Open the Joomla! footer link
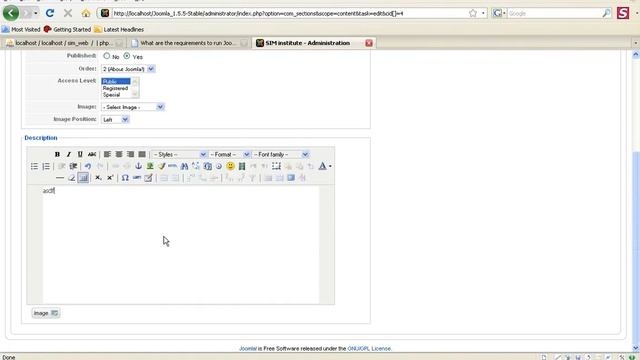Viewport: 640px width, 360px height. tap(248, 349)
